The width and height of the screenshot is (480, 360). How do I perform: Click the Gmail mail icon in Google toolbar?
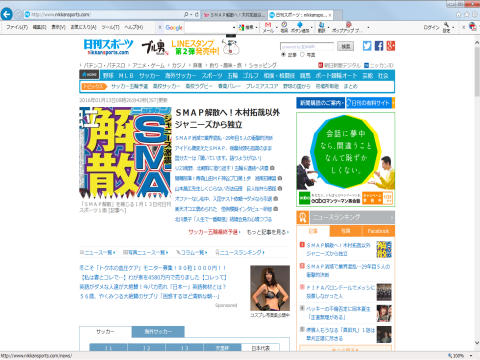click(268, 27)
